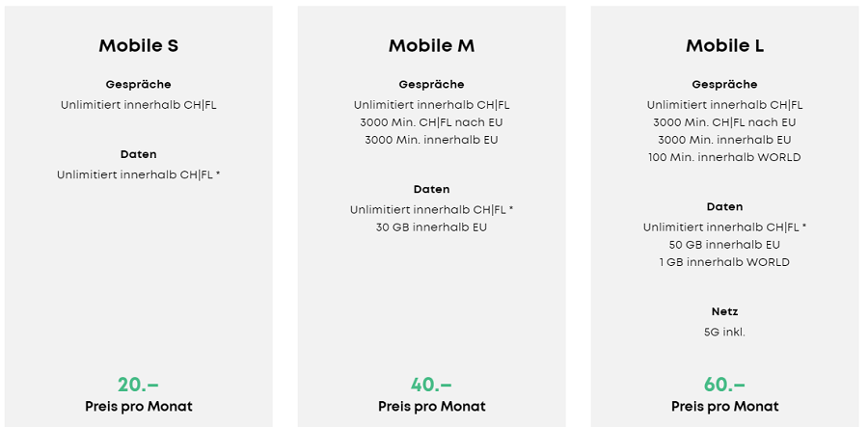Select the Mobile L plan heading
This screenshot has width=868, height=427.
coord(724,46)
